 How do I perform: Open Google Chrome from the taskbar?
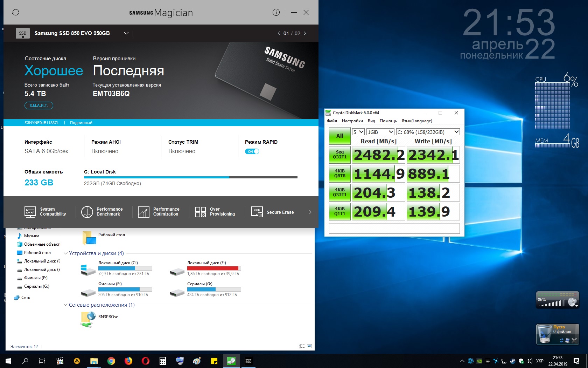(111, 361)
